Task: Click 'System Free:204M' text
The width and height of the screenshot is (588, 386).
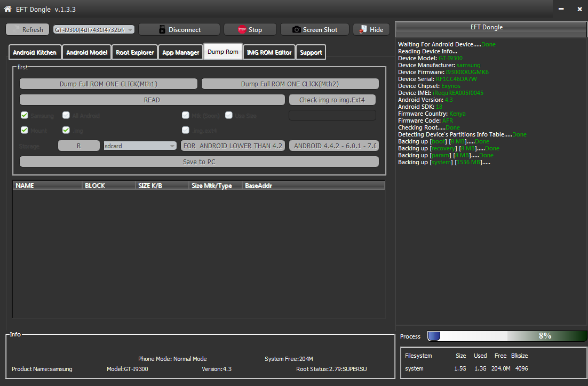Action: coord(289,359)
